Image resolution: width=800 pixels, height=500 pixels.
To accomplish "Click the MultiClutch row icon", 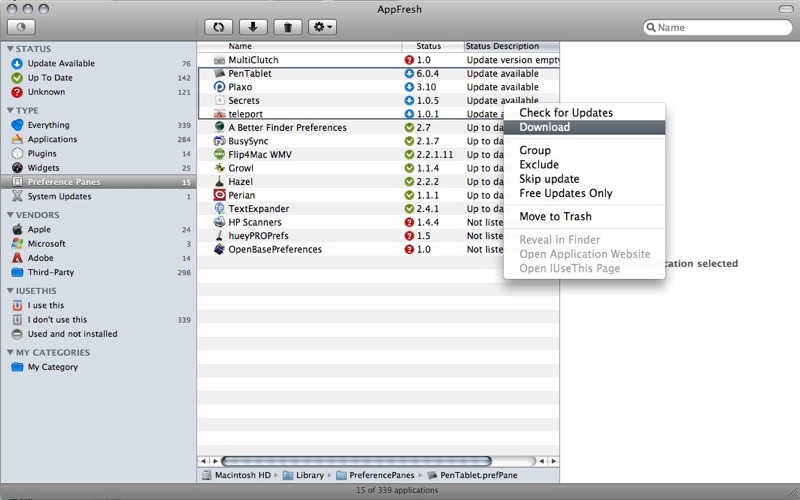I will [x=219, y=60].
